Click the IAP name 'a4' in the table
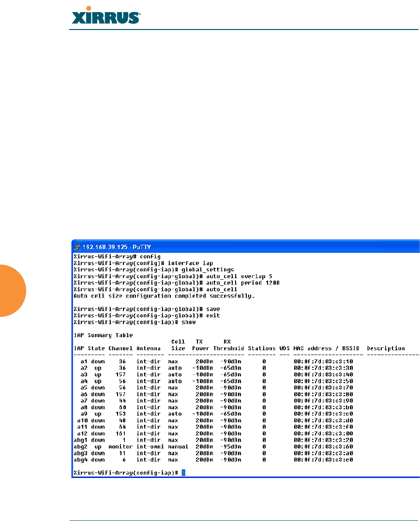 coord(84,381)
